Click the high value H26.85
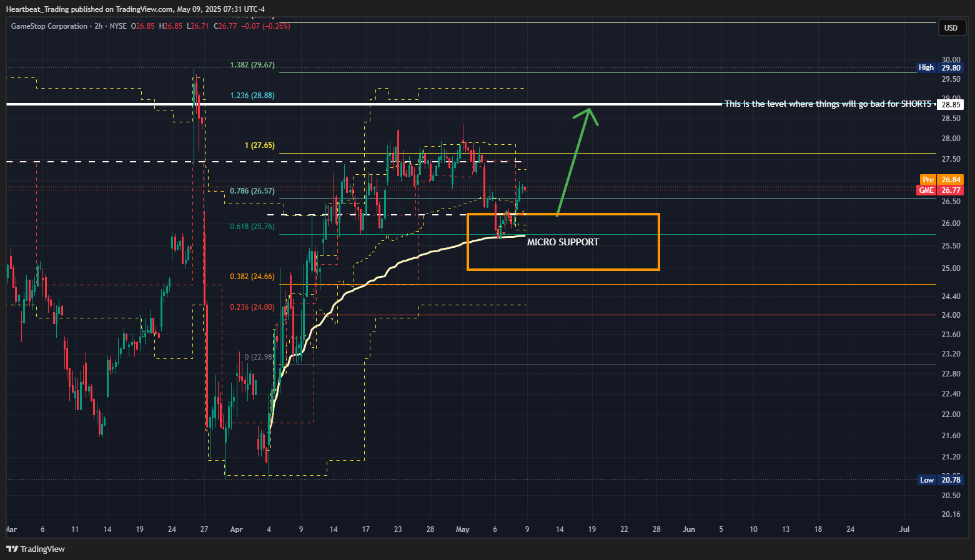Image resolution: width=975 pixels, height=560 pixels. point(171,26)
